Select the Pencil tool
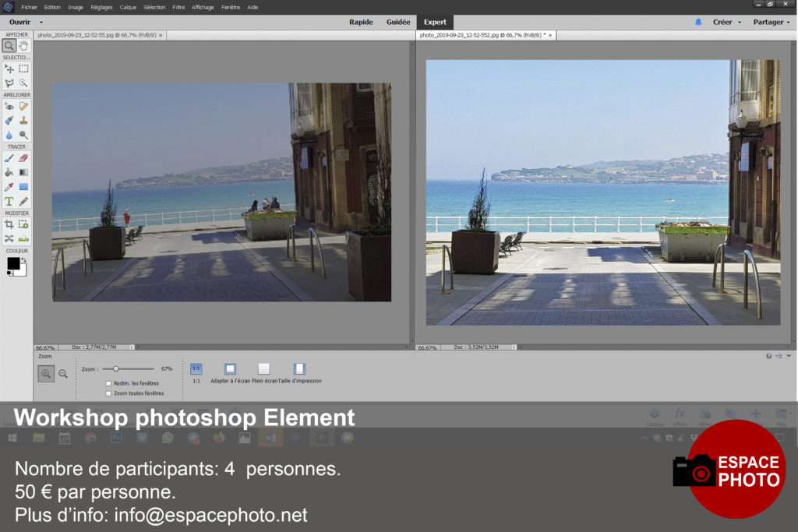The image size is (798, 532). 23,202
